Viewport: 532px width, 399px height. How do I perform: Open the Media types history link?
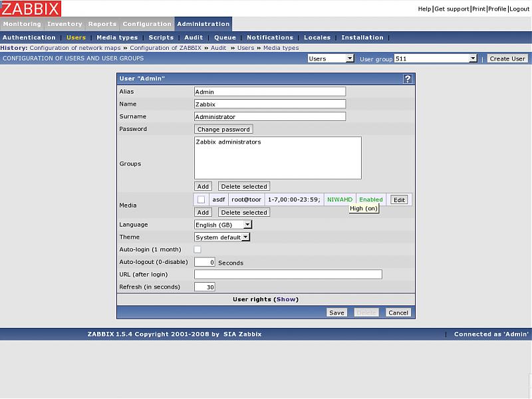pyautogui.click(x=281, y=48)
